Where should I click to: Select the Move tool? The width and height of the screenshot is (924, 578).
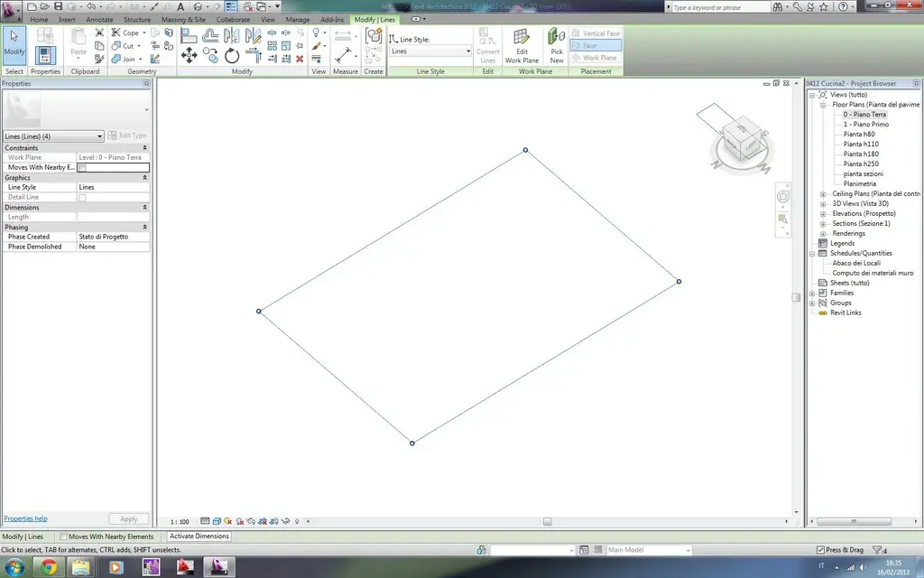[189, 56]
